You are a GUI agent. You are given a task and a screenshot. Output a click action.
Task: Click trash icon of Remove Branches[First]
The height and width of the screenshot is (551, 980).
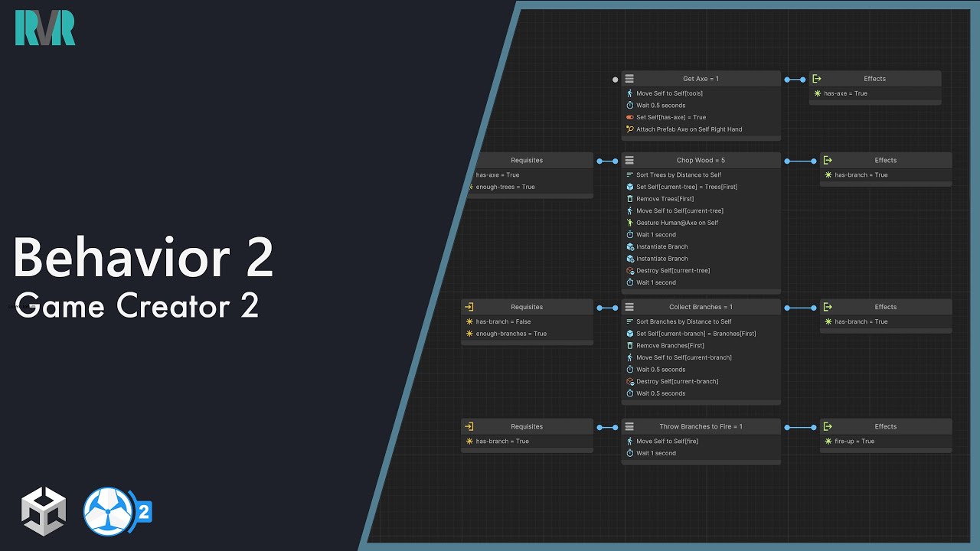click(630, 346)
